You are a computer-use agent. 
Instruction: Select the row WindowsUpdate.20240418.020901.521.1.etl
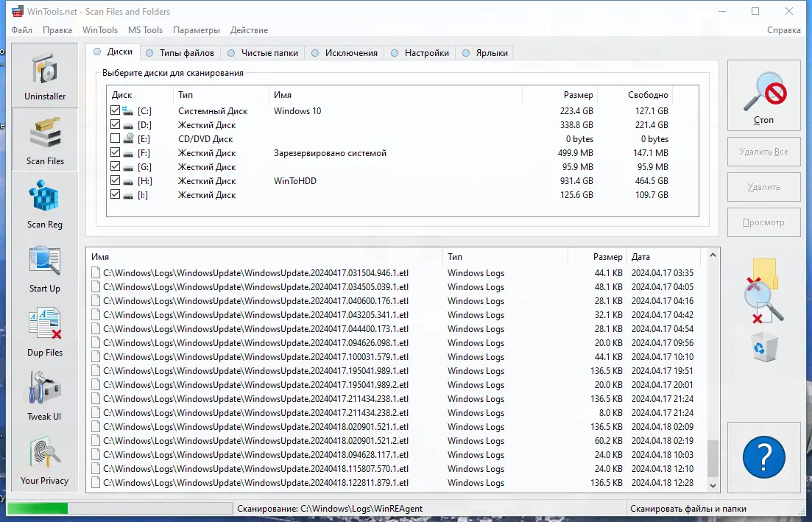point(396,427)
